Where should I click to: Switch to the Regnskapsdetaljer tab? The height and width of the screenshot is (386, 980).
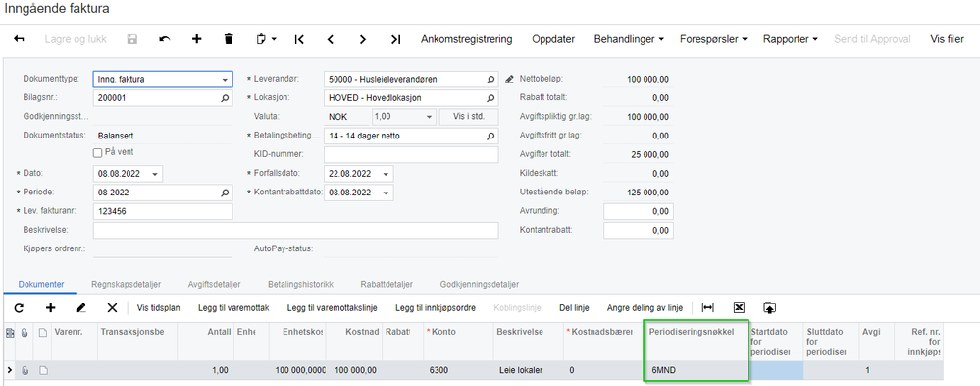coord(126,284)
